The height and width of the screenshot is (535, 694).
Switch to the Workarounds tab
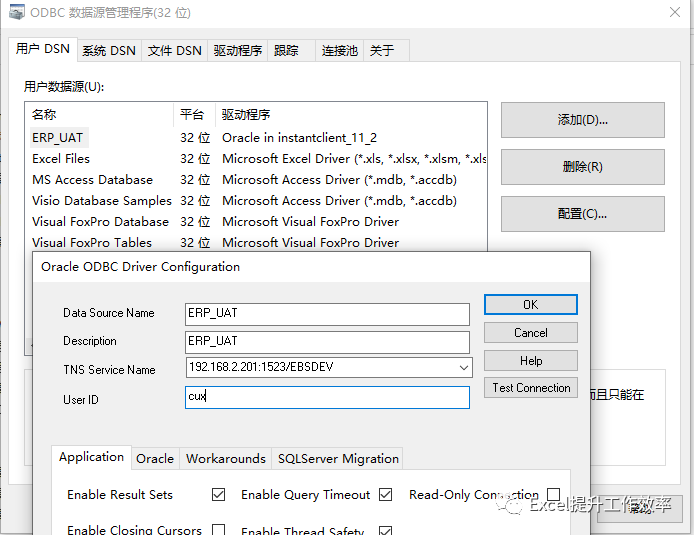point(227,458)
